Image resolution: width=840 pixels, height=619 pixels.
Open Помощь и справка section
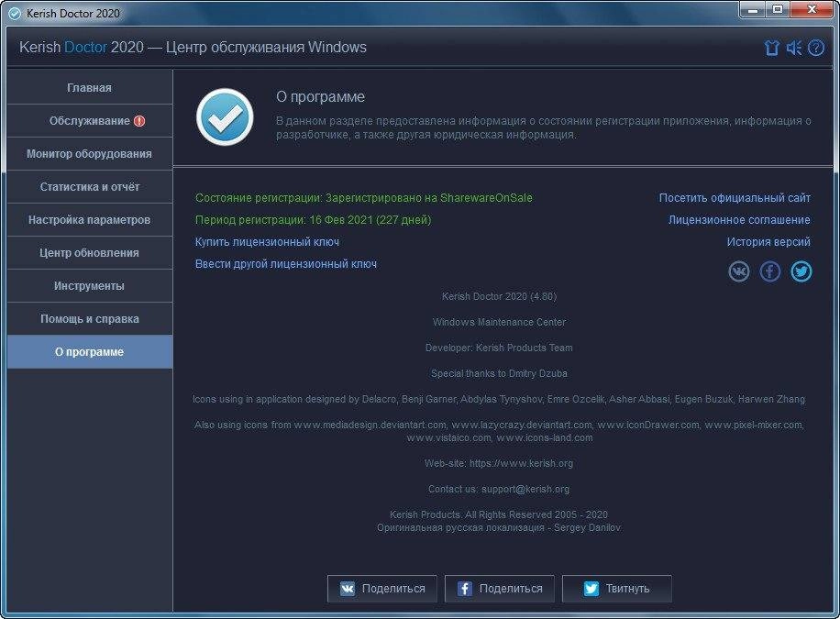(x=90, y=319)
